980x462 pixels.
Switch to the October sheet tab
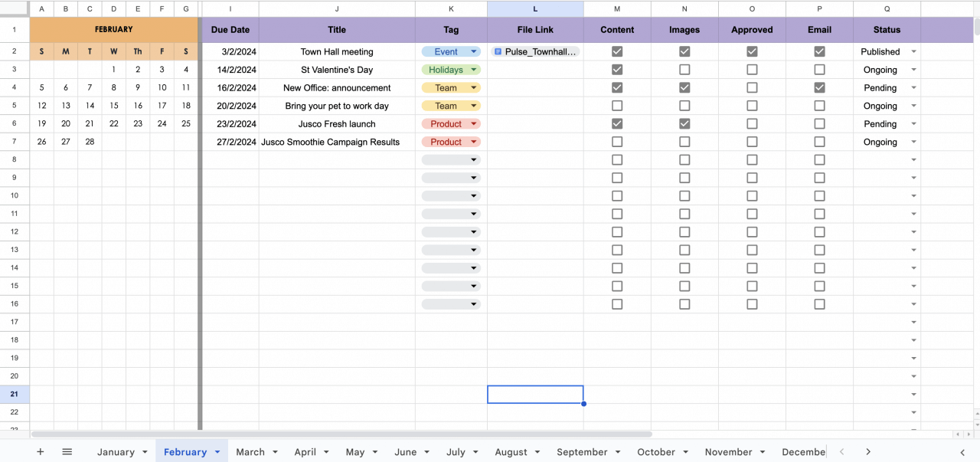click(x=657, y=451)
